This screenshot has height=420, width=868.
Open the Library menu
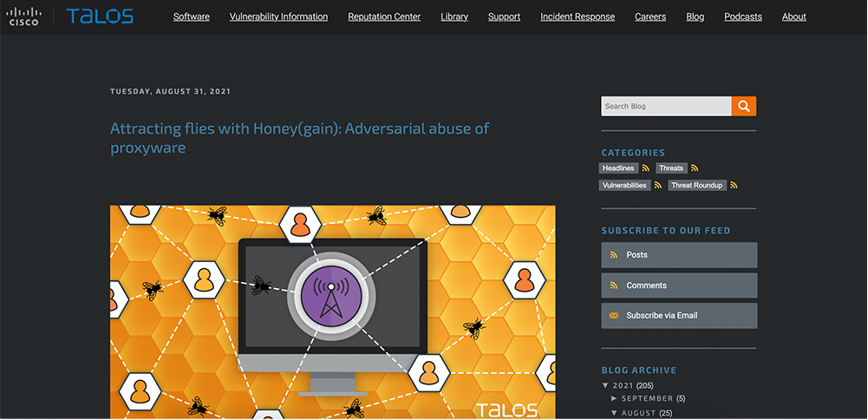pyautogui.click(x=454, y=16)
